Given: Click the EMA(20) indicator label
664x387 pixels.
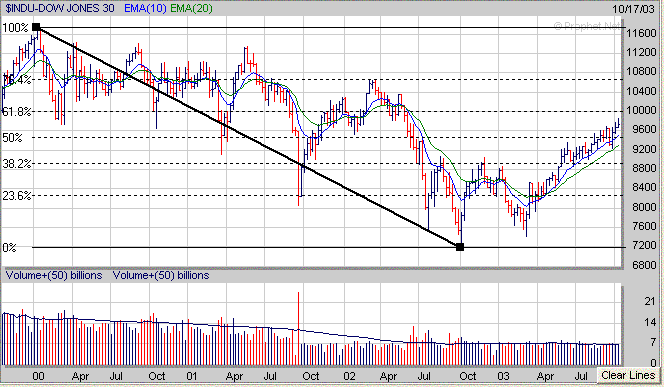Looking at the screenshot, I should pyautogui.click(x=191, y=8).
